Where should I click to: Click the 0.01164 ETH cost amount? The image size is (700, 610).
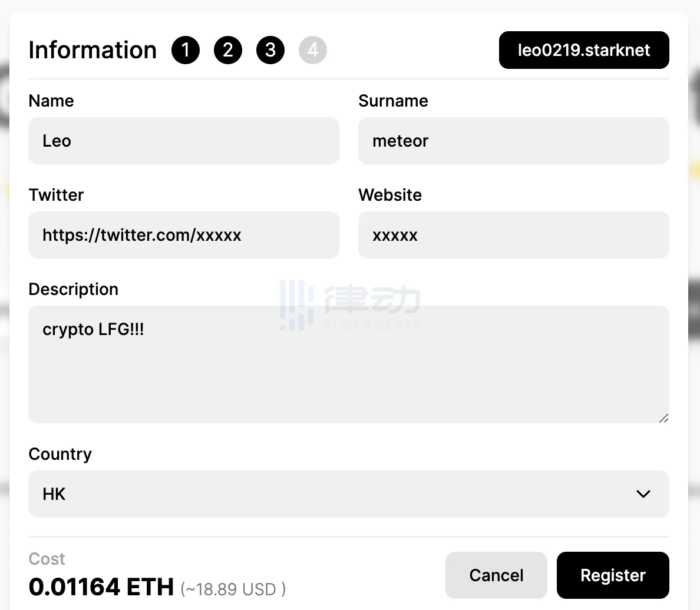click(101, 587)
